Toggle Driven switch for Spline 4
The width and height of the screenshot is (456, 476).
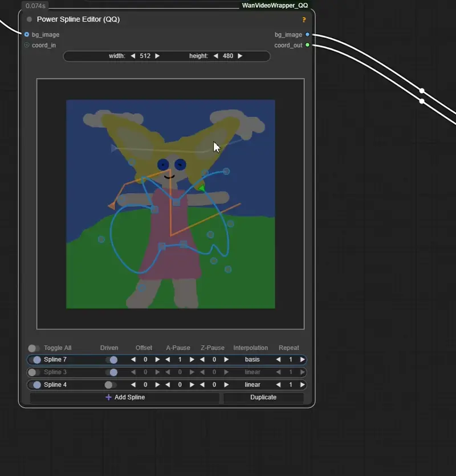110,385
